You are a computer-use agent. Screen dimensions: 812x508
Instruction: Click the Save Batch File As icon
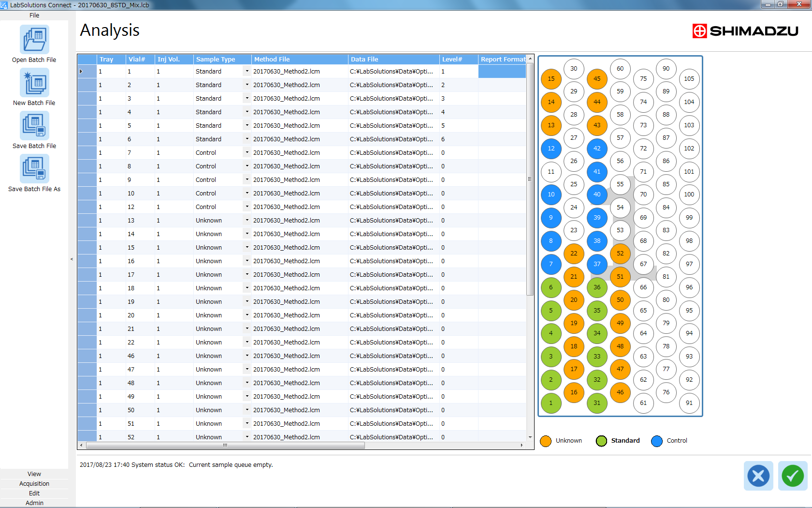click(x=34, y=169)
